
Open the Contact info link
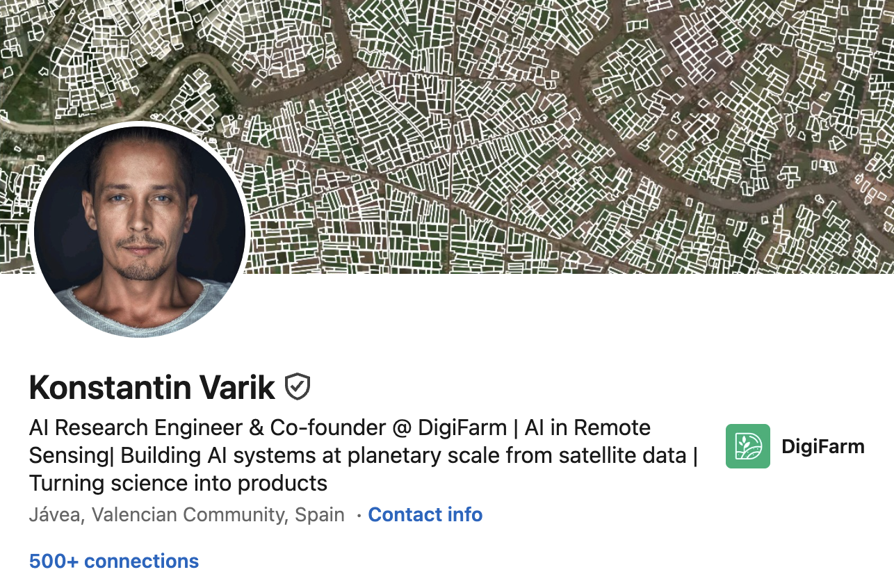click(x=425, y=514)
